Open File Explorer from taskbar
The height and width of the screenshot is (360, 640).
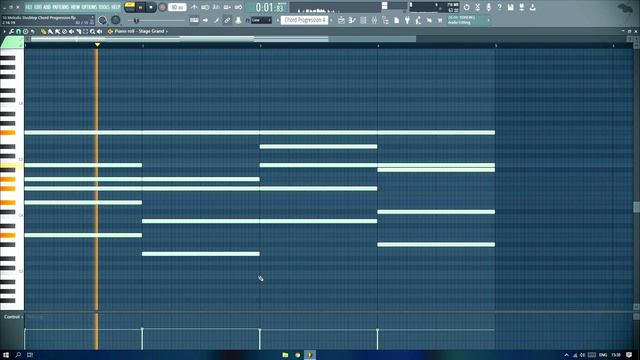click(285, 355)
